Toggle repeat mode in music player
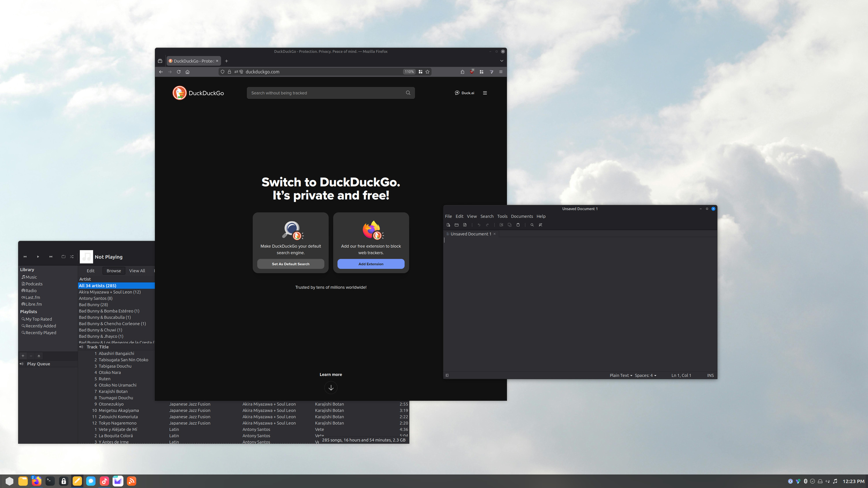 pos(63,257)
